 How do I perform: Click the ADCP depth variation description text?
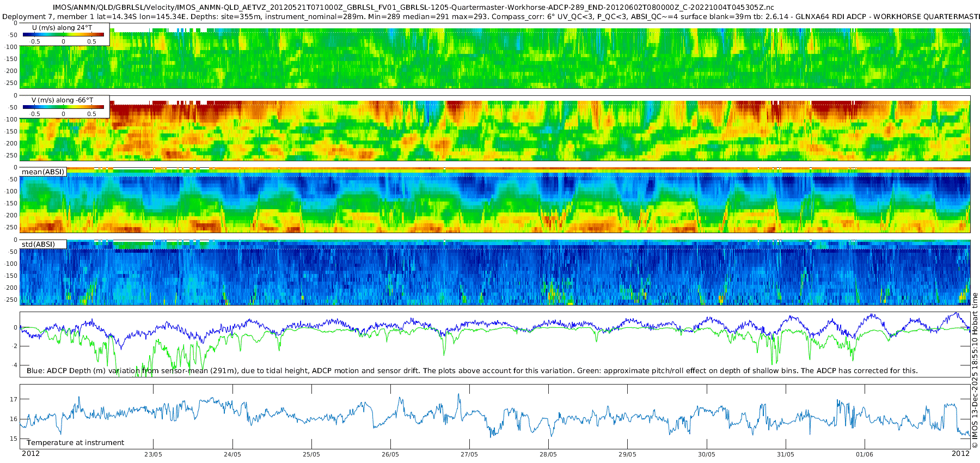coord(472,371)
